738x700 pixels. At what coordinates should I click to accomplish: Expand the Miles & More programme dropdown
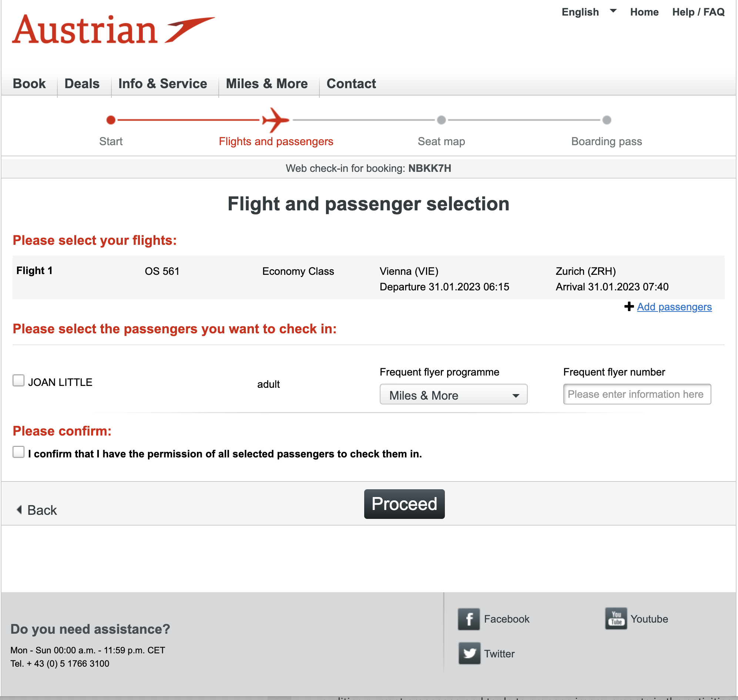coord(453,394)
